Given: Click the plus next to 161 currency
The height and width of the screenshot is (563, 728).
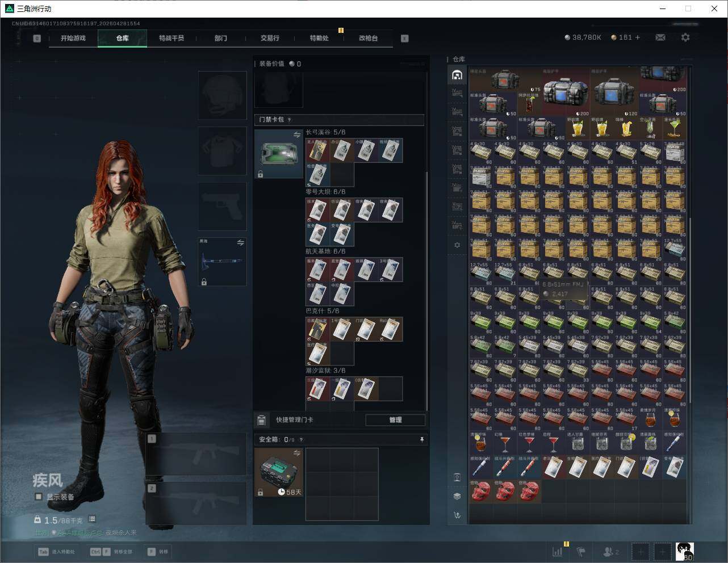Looking at the screenshot, I should click(x=638, y=37).
